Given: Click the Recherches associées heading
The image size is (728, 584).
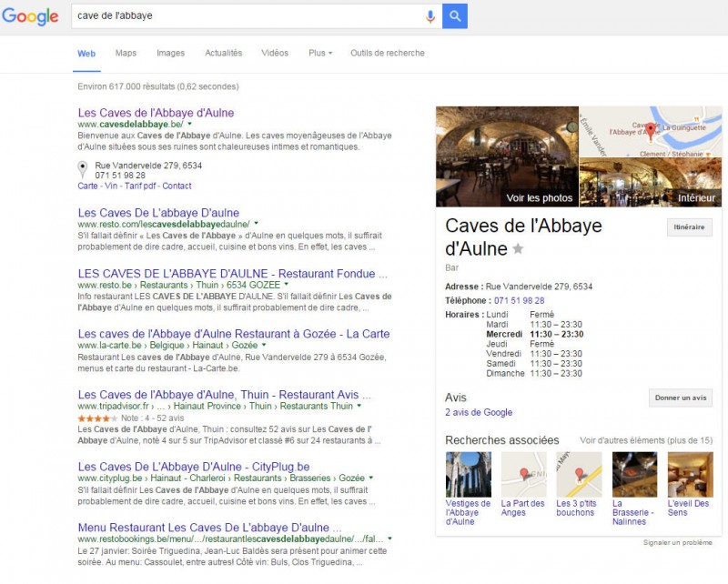Looking at the screenshot, I should pos(502,440).
